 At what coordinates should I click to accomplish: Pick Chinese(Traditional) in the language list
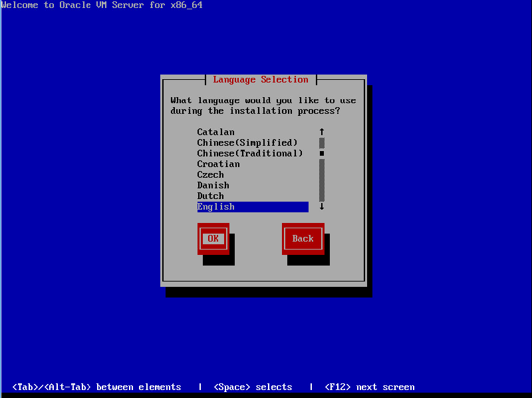coord(249,153)
